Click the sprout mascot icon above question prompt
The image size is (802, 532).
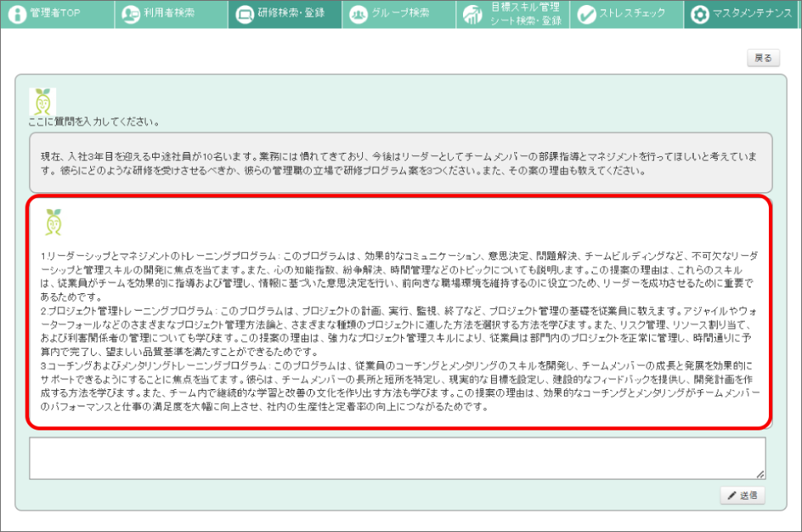pyautogui.click(x=42, y=101)
